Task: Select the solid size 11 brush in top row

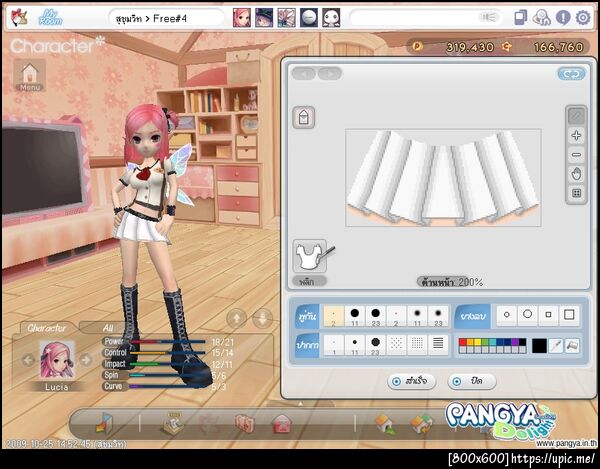Action: coord(355,316)
